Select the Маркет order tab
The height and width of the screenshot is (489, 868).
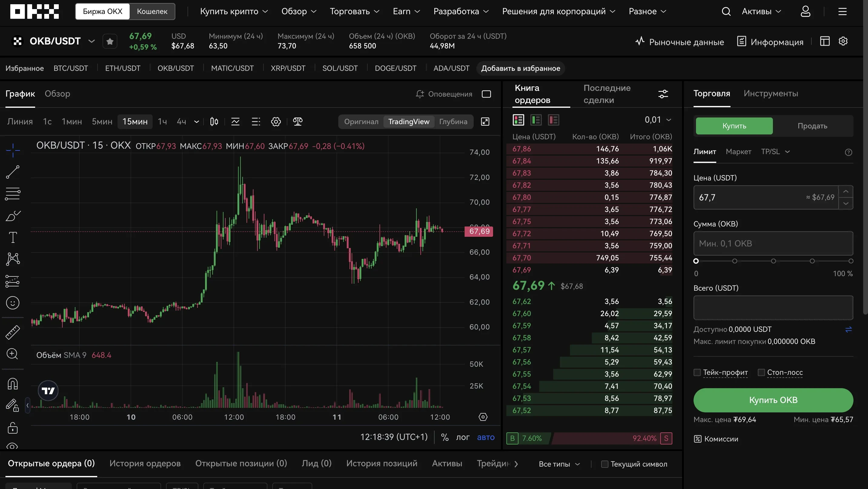(738, 152)
